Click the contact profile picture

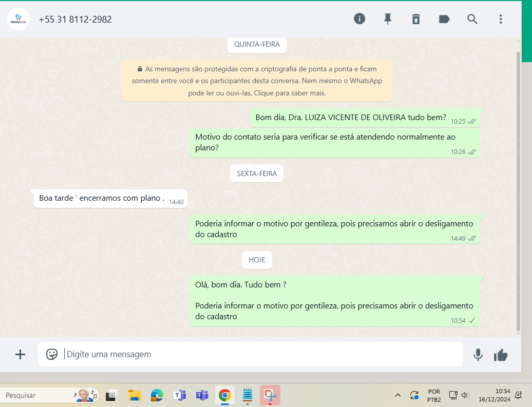[x=18, y=19]
